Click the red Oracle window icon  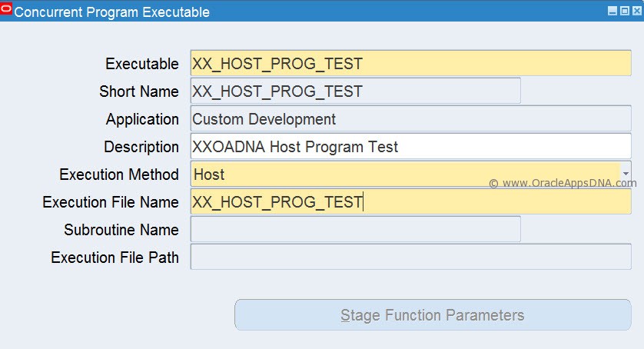pos(6,9)
